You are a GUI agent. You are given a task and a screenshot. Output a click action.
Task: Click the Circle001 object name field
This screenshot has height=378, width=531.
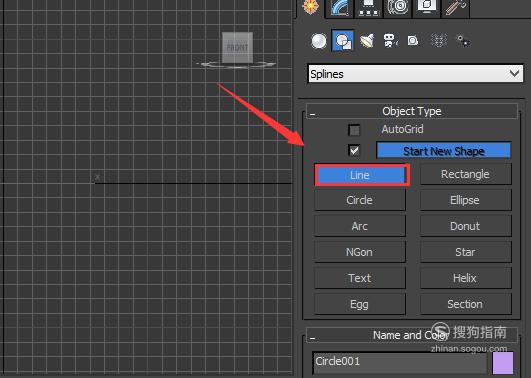[400, 363]
